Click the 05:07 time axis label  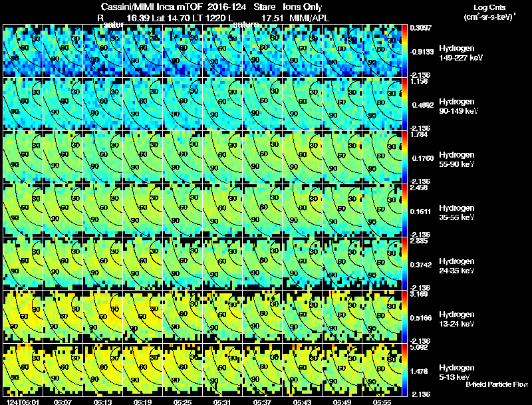coord(63,402)
